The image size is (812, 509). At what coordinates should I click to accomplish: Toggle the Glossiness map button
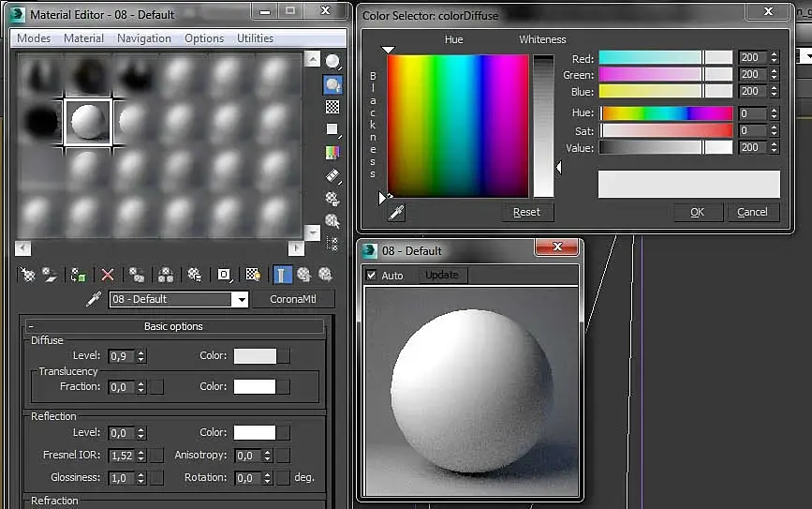click(157, 478)
